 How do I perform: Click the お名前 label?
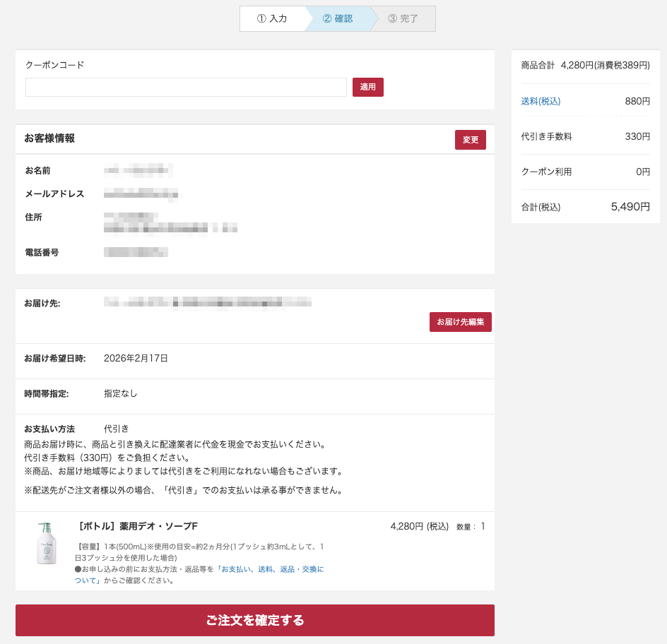(x=37, y=170)
